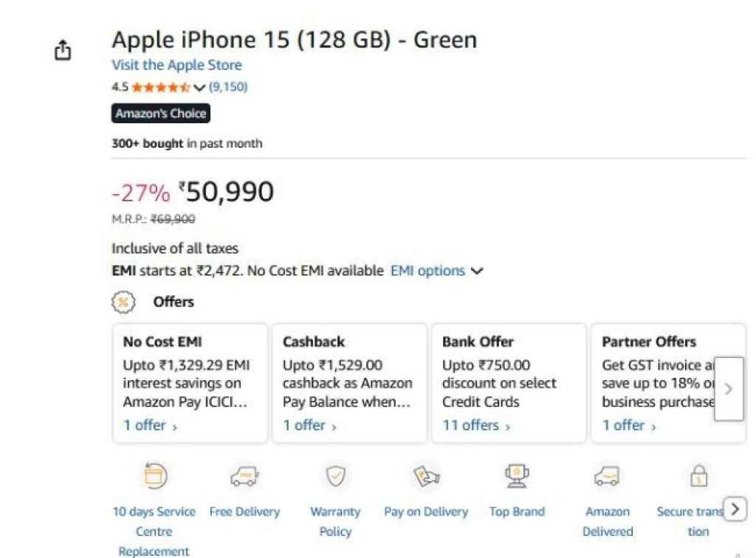Advance the service icons carousel arrow
The width and height of the screenshot is (756, 558).
point(735,509)
